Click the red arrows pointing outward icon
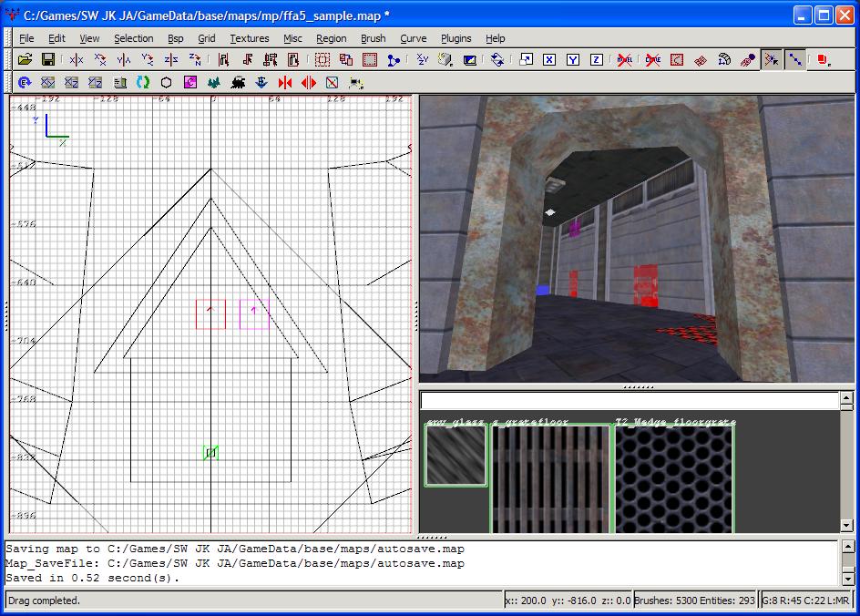This screenshot has height=616, width=860. tap(309, 83)
